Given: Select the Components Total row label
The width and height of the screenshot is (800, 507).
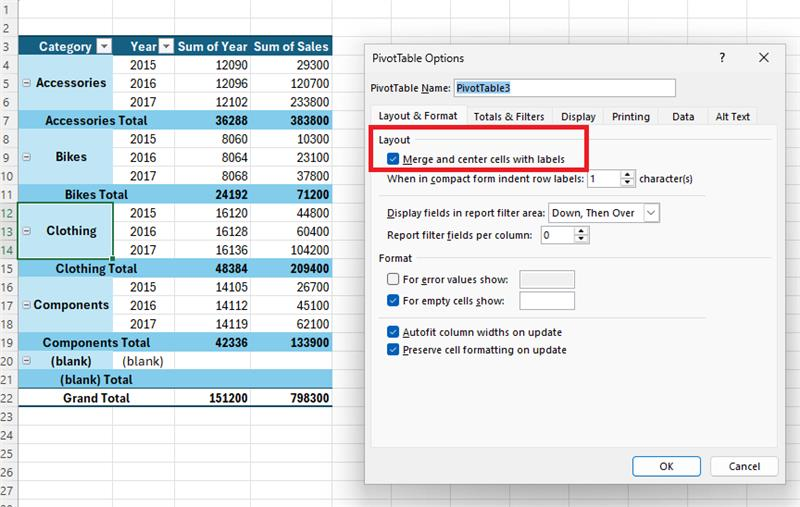Looking at the screenshot, I should (x=96, y=342).
